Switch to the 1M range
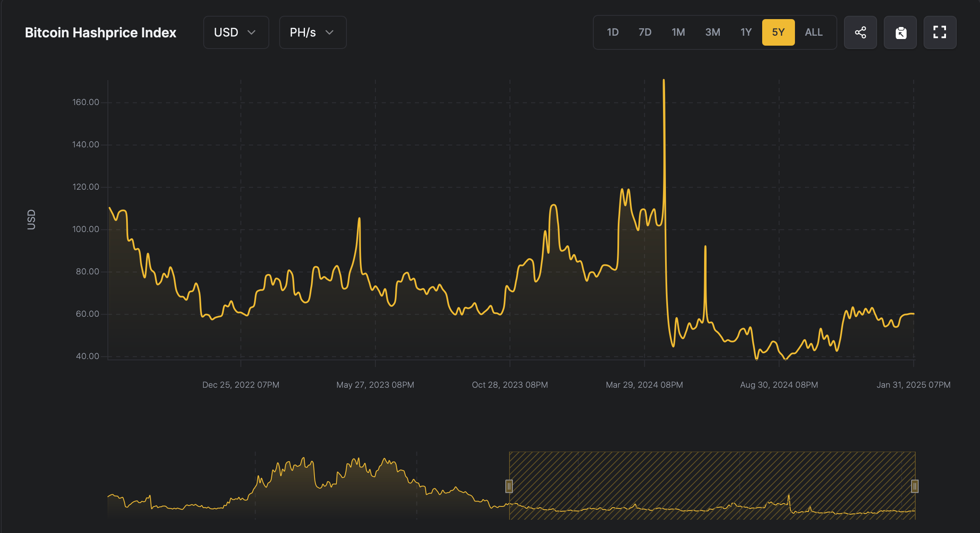Viewport: 980px width, 533px height. tap(678, 32)
